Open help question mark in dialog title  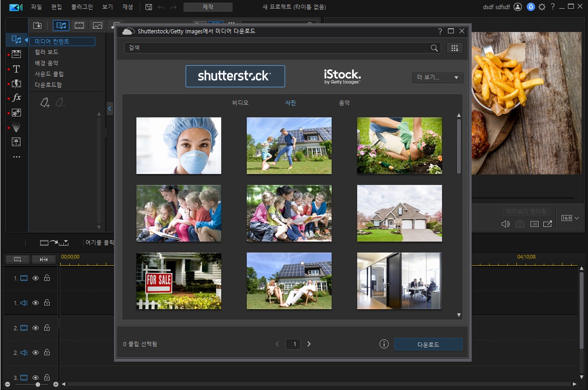pos(440,31)
